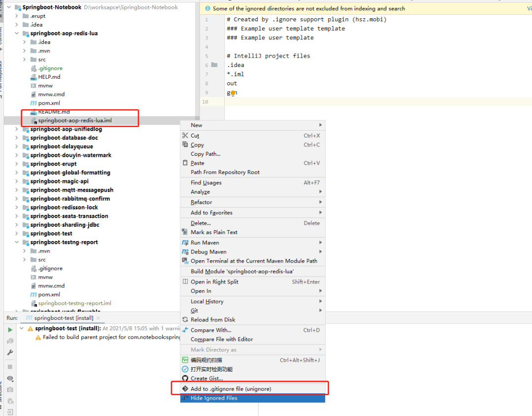The image size is (532, 416).
Task: Select README.md in project tree
Action: [x=54, y=112]
